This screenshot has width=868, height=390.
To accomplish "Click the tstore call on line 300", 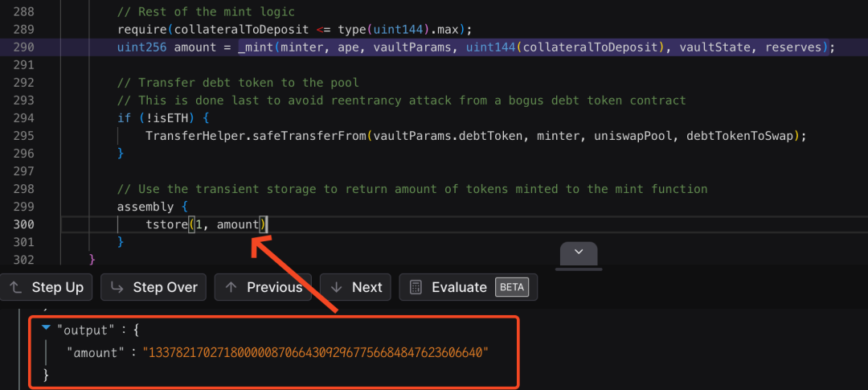I will pyautogui.click(x=166, y=224).
